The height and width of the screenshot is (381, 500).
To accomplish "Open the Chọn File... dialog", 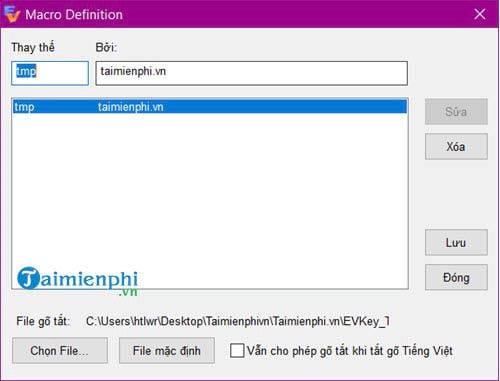I will [x=60, y=350].
